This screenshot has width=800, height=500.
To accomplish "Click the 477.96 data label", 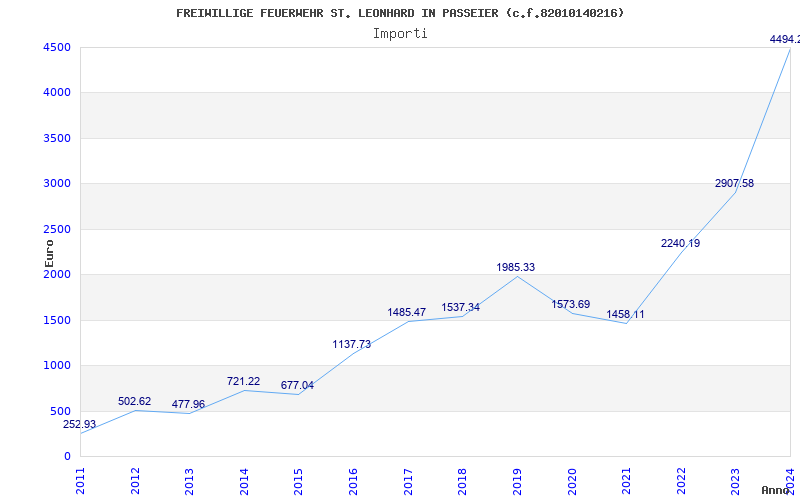I will pos(188,405).
